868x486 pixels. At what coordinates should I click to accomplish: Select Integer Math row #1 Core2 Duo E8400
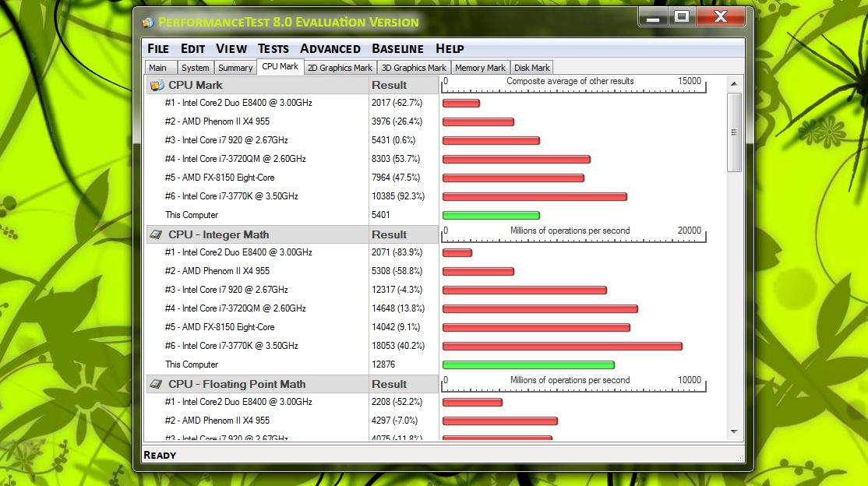click(x=238, y=252)
